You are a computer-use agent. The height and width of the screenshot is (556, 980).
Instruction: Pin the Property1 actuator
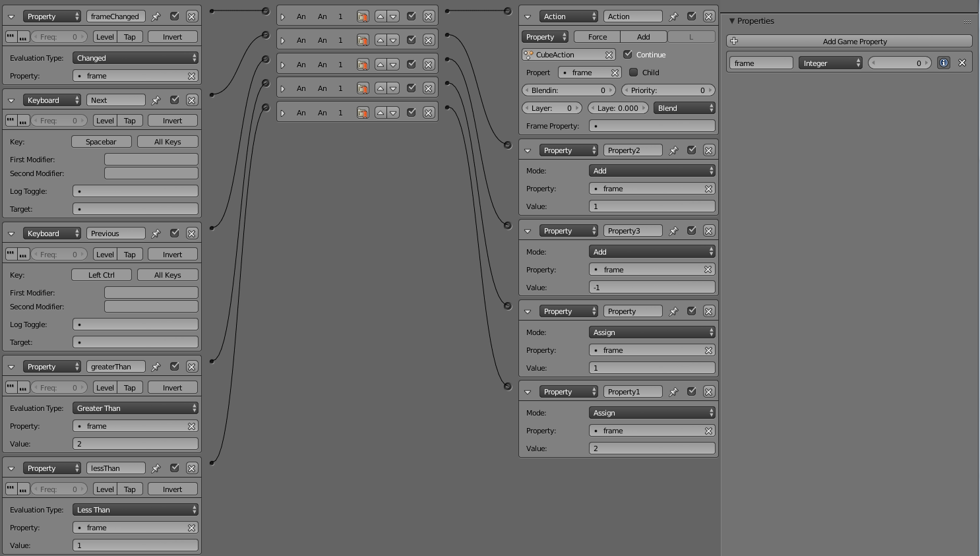pyautogui.click(x=673, y=392)
